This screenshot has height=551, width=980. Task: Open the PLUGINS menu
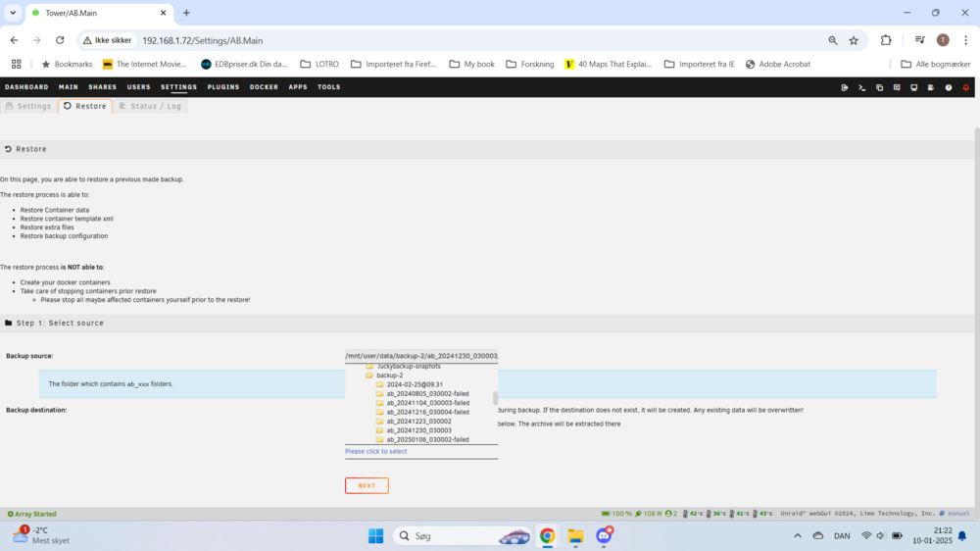click(x=223, y=87)
